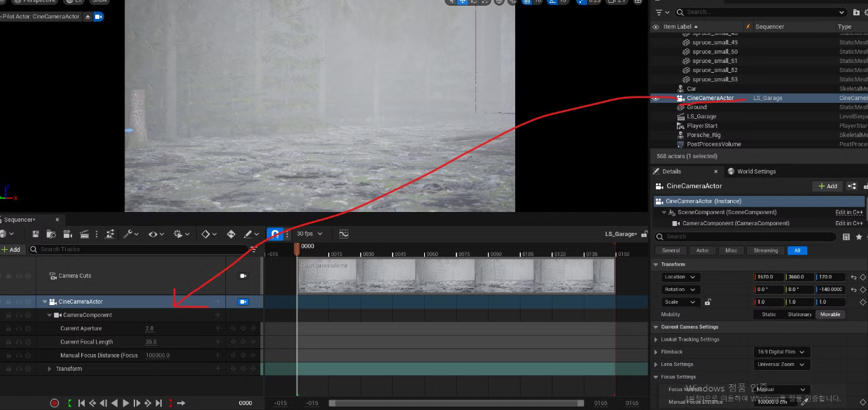
Task: Select PostProcessVolume in the Outliner
Action: pos(713,144)
